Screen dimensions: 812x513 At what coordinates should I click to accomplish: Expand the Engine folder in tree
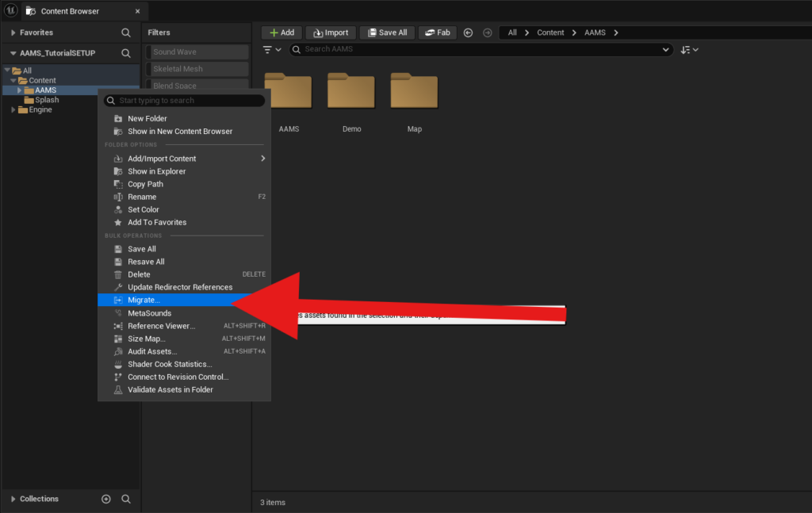13,109
